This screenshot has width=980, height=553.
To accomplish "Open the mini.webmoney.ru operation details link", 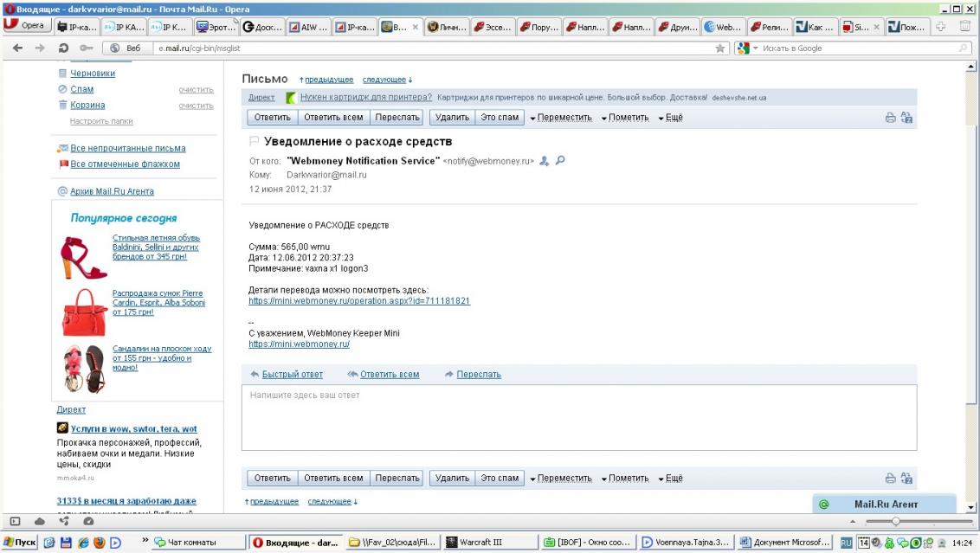I will tap(358, 301).
